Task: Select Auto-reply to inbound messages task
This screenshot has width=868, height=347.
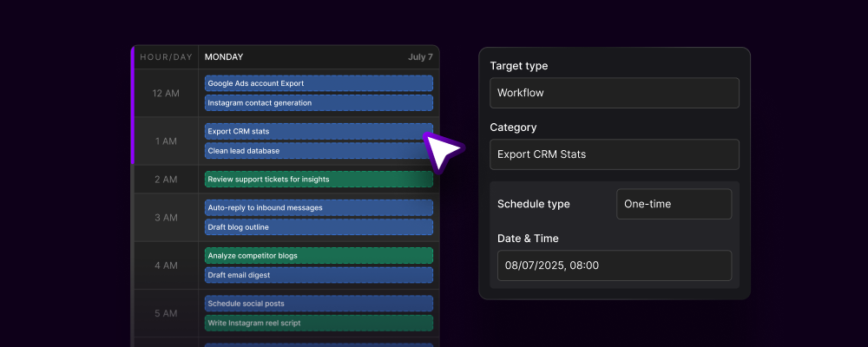Action: coord(319,207)
